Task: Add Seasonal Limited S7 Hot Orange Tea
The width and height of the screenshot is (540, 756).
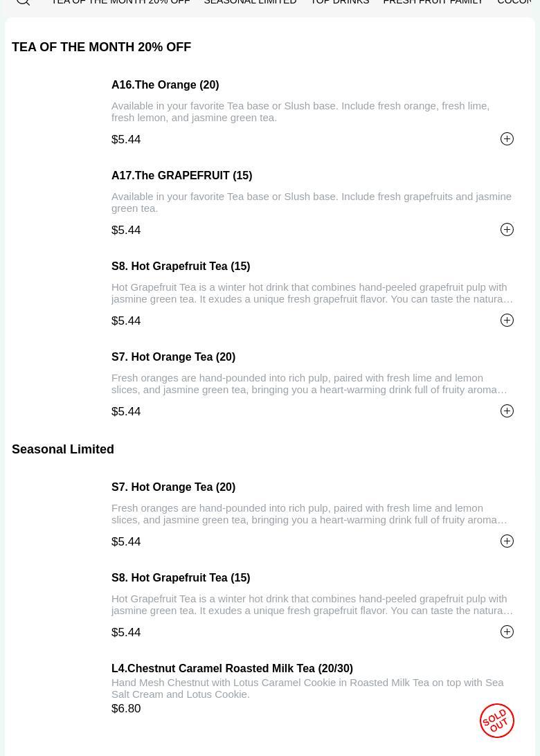Action: tap(507, 541)
